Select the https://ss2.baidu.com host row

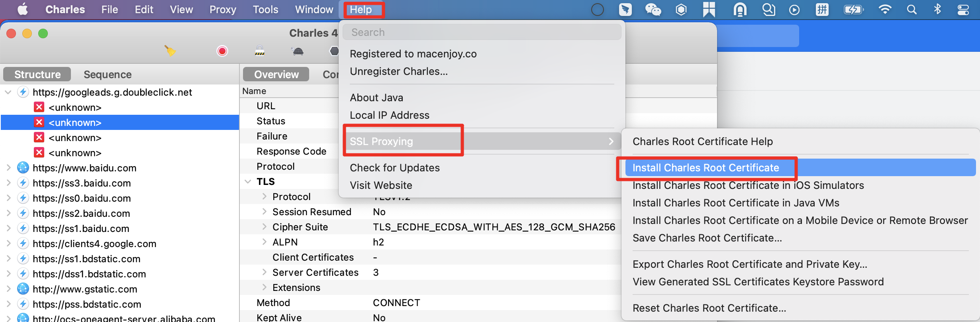[x=120, y=213]
